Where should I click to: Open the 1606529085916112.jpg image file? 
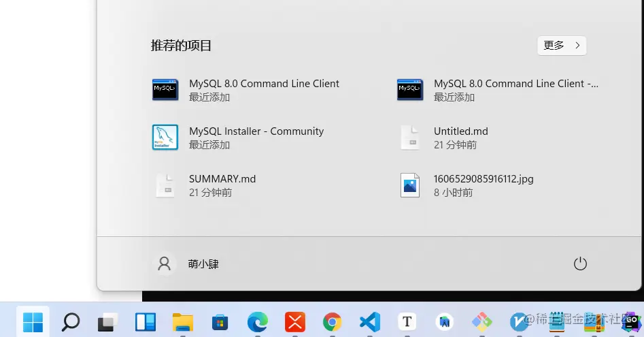[x=467, y=185]
